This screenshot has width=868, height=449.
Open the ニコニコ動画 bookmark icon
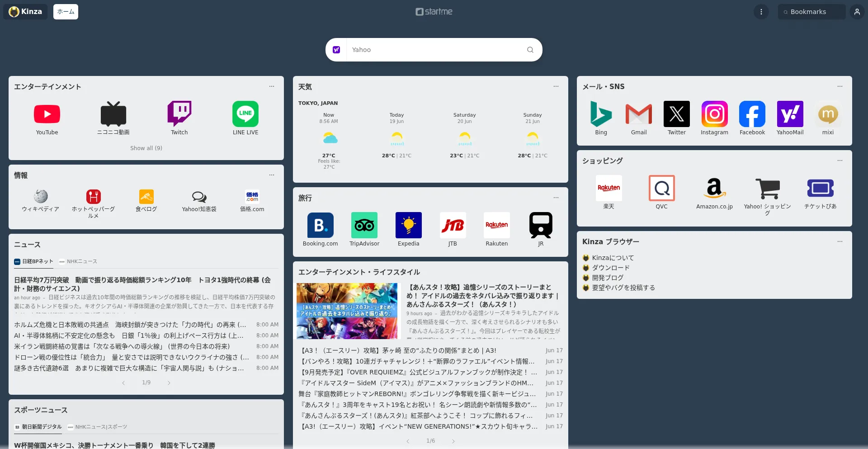[x=113, y=114]
